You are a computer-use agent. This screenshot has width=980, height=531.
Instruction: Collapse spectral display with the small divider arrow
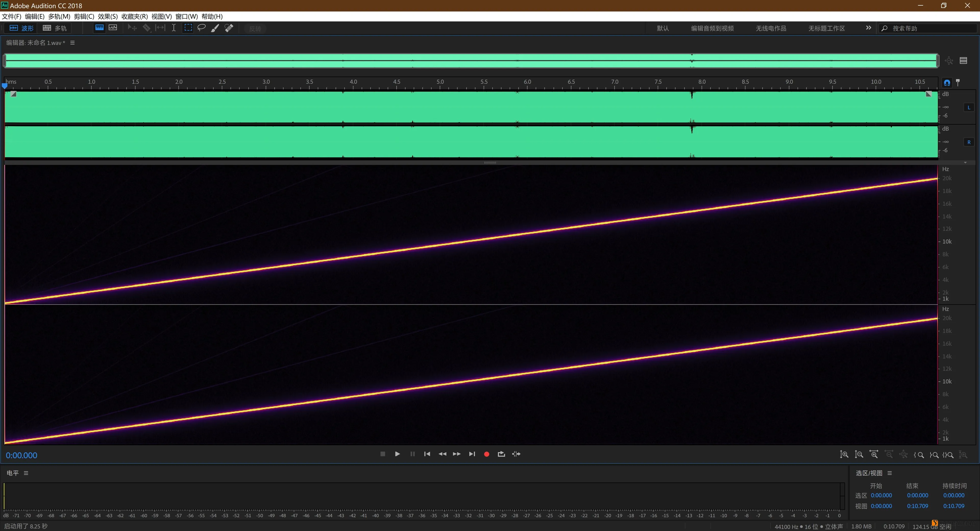pos(965,163)
